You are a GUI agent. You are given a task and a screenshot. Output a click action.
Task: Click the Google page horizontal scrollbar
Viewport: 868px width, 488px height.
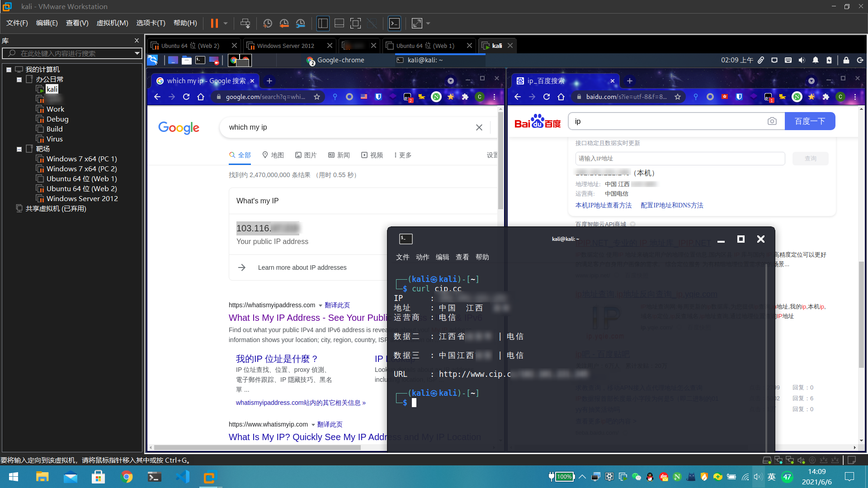257,447
